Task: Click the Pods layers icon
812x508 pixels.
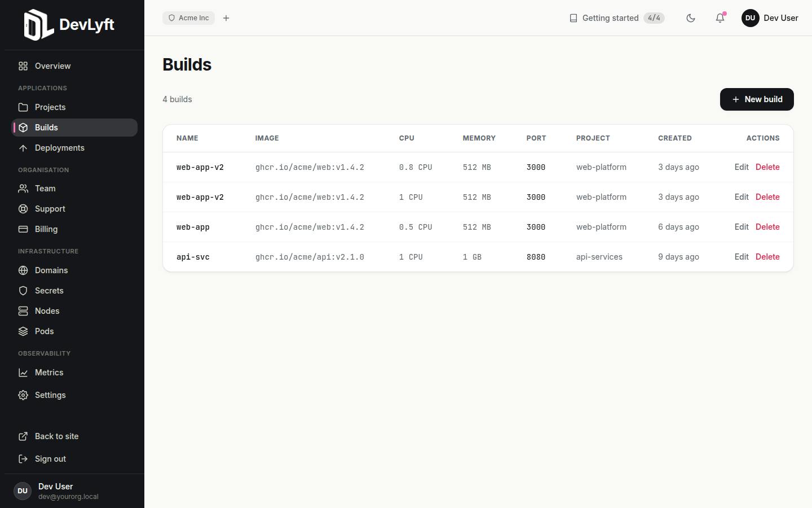Action: point(23,331)
